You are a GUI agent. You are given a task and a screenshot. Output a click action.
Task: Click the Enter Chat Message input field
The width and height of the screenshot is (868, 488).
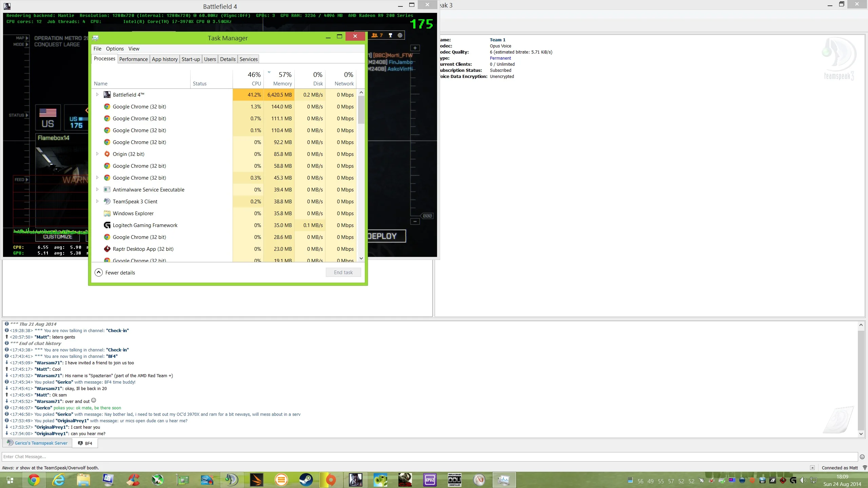pyautogui.click(x=430, y=456)
